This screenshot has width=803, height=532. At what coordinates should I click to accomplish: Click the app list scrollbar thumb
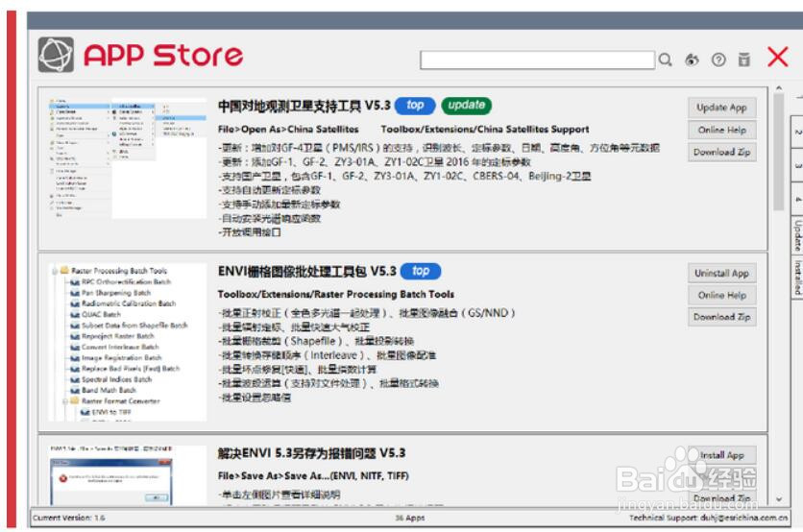coord(779,152)
